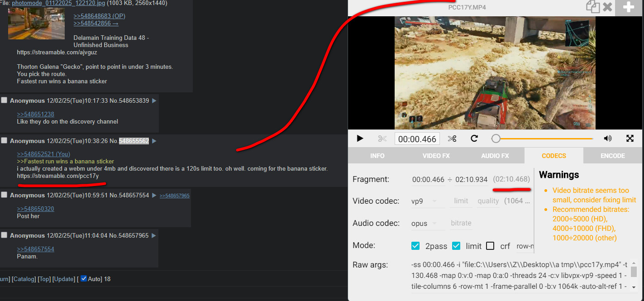Click the post number No.548653839
644x301 pixels.
(129, 100)
